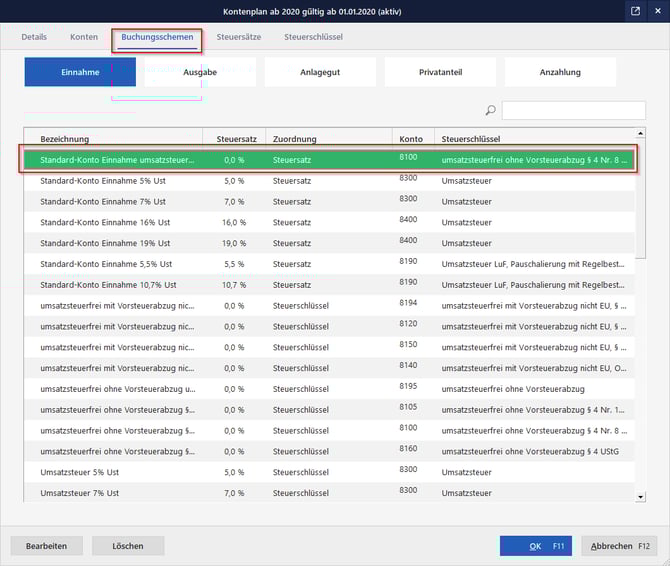Click Konto 8105 cell
This screenshot has width=670, height=566.
click(408, 407)
